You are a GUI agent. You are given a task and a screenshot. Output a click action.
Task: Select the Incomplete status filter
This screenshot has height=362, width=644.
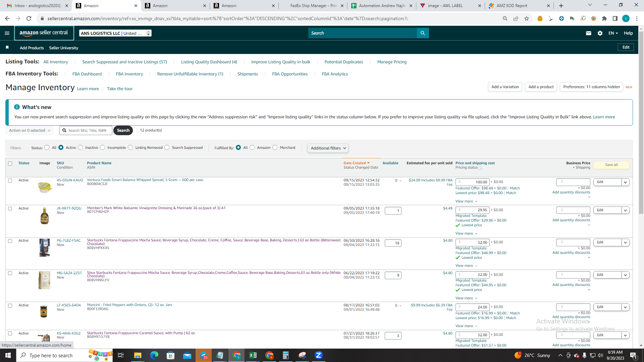[103, 147]
